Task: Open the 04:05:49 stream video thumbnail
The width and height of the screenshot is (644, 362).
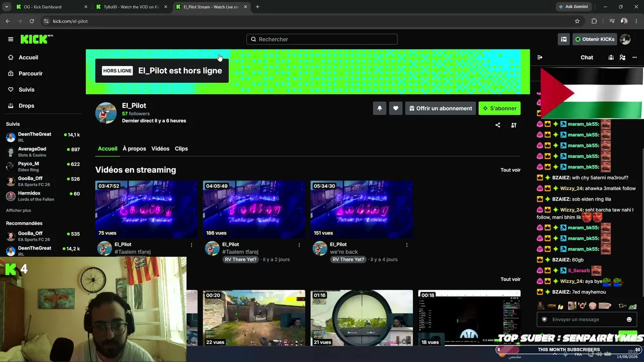Action: [254, 210]
